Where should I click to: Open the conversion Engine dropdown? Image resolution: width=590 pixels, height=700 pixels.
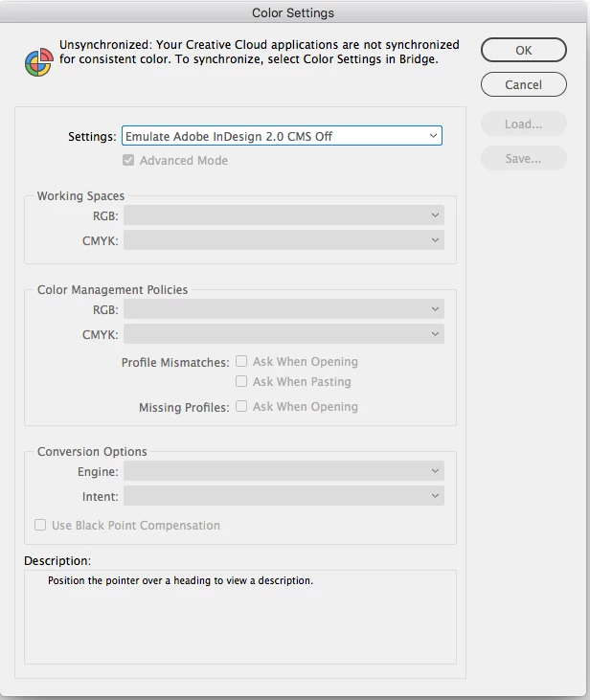(284, 470)
